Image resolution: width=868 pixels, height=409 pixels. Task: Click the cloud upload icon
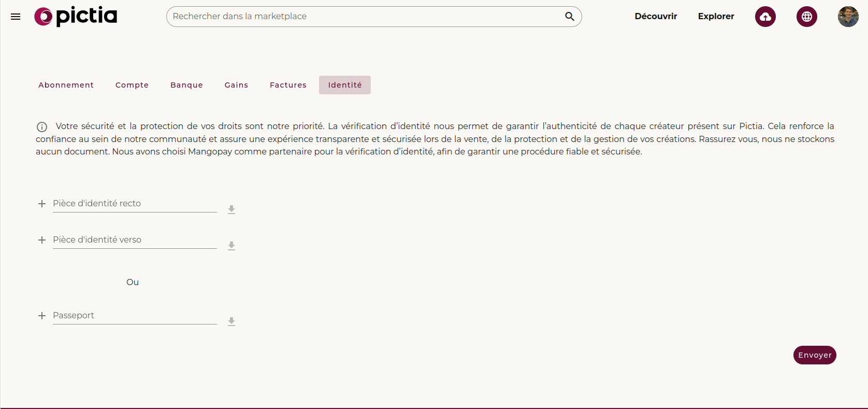765,17
